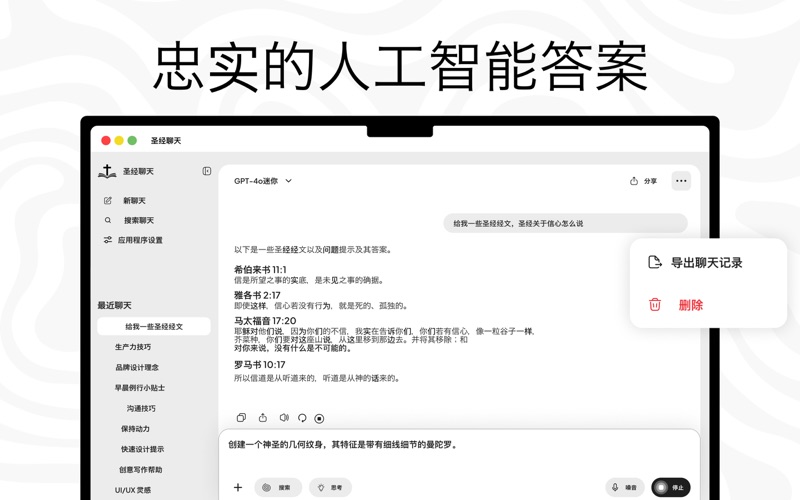Click the 圣经聊天 title in the window title bar

click(x=166, y=140)
